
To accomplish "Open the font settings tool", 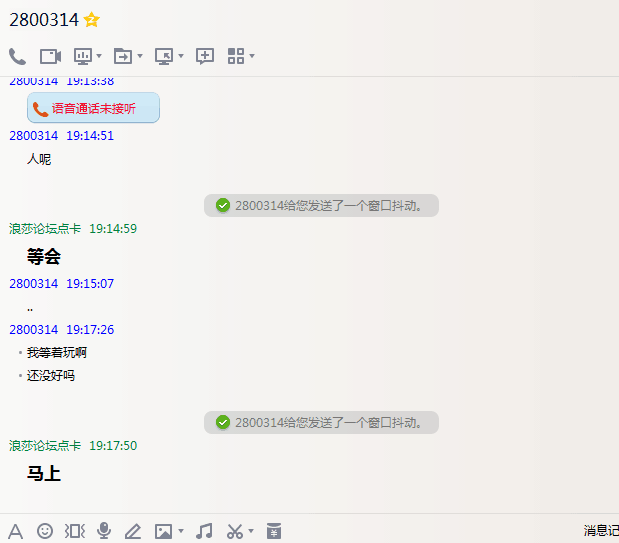I will tap(15, 531).
